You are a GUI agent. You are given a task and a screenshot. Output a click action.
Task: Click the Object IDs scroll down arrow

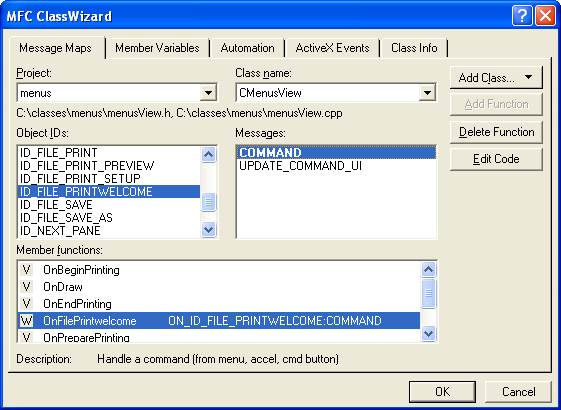pos(209,229)
